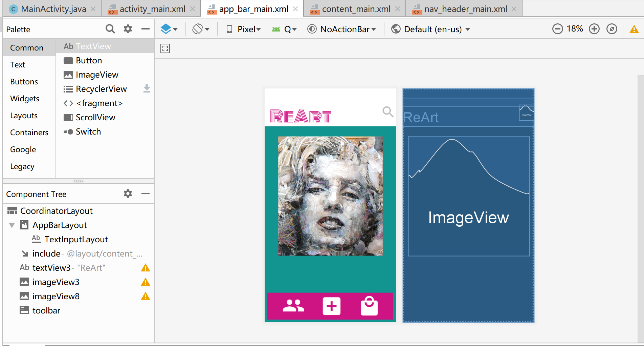Minimize the Palette panel
644x346 pixels.
[146, 29]
